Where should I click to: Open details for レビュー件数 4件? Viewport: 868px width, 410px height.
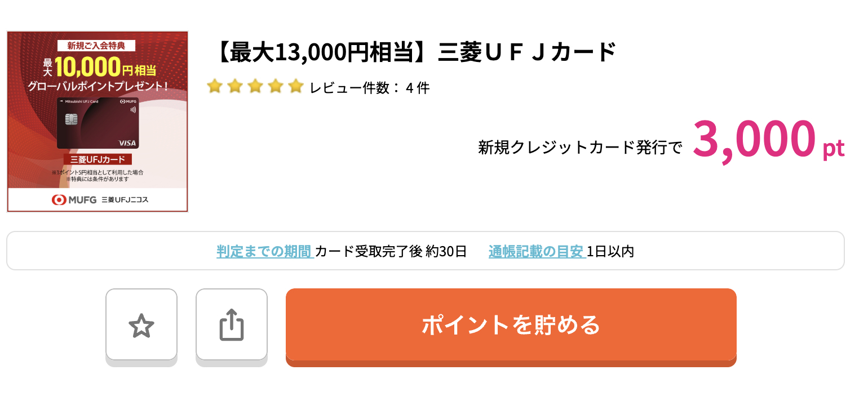[x=370, y=87]
